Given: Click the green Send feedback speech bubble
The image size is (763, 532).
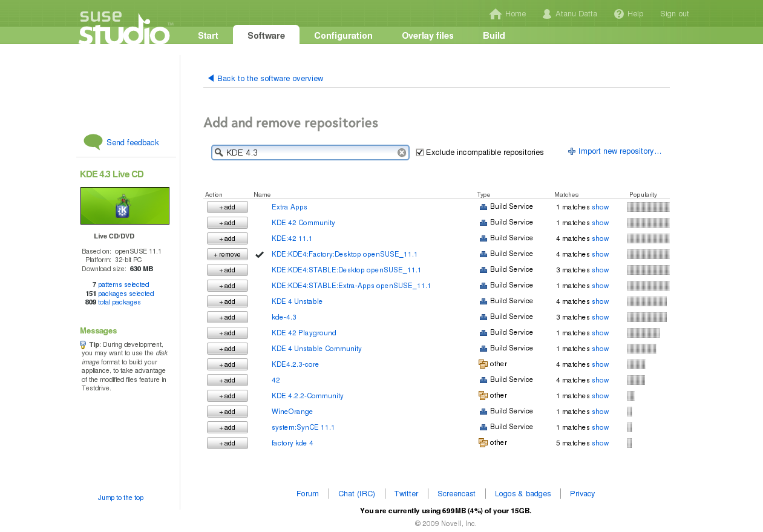Looking at the screenshot, I should (x=93, y=142).
